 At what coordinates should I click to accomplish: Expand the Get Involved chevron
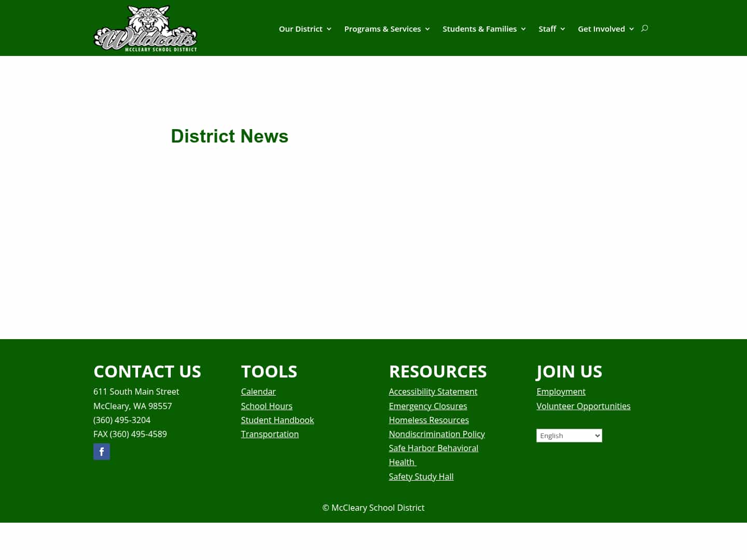631,29
